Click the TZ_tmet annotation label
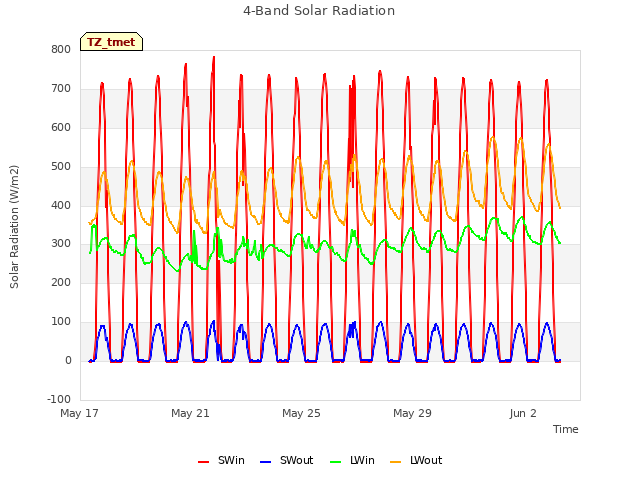This screenshot has width=640, height=480. 111,42
